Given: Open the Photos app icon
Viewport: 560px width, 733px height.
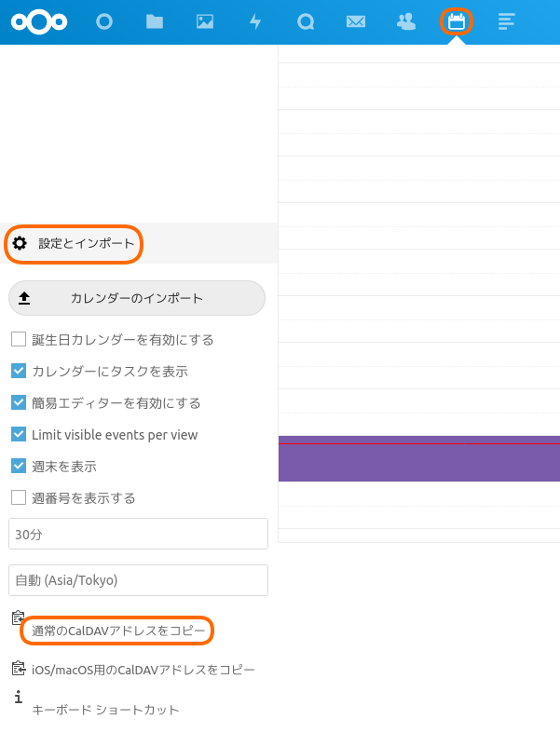Looking at the screenshot, I should click(205, 21).
